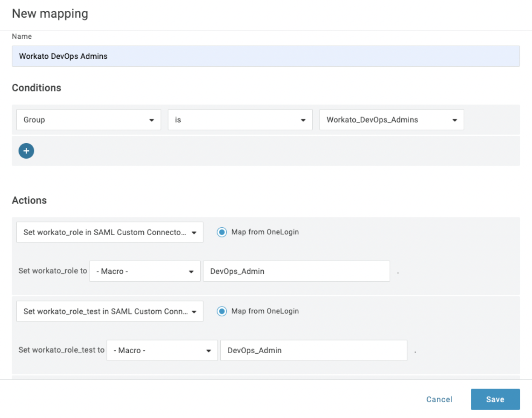Expand the Set workato_role in SAML action dropdown
The image size is (532, 418).
click(194, 232)
